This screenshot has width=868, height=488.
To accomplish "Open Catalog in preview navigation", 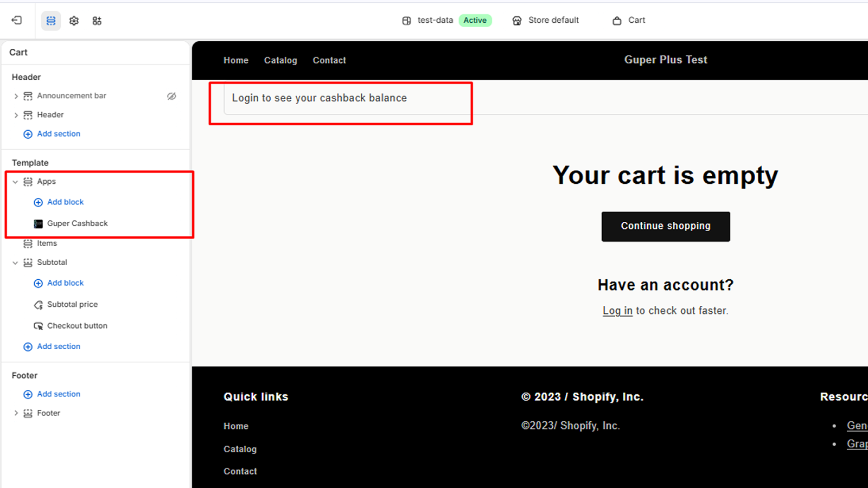I will [x=280, y=60].
